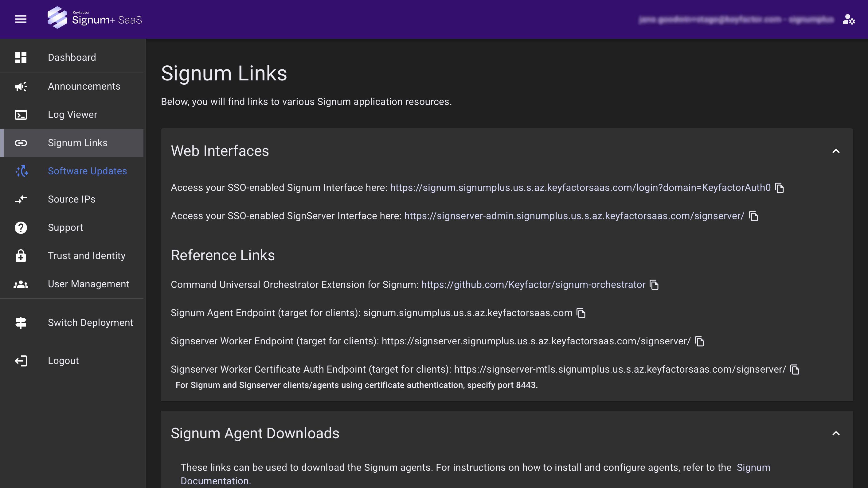Click the Logout exit icon

point(21,361)
